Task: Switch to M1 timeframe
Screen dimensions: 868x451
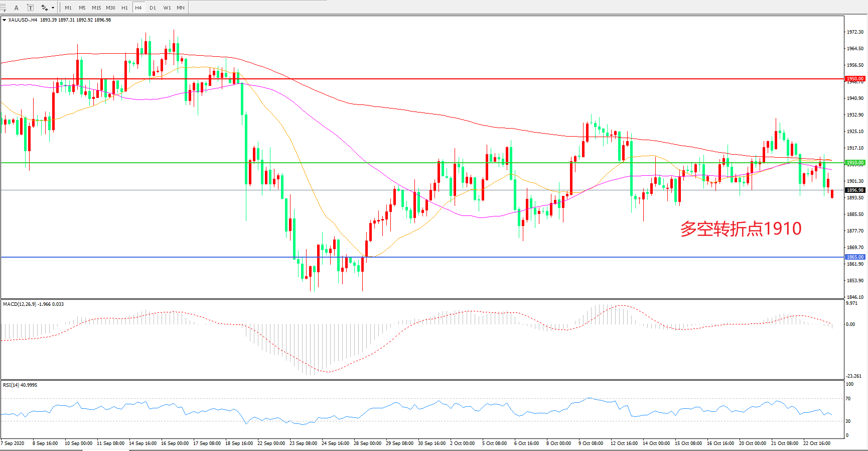Action: click(x=68, y=8)
